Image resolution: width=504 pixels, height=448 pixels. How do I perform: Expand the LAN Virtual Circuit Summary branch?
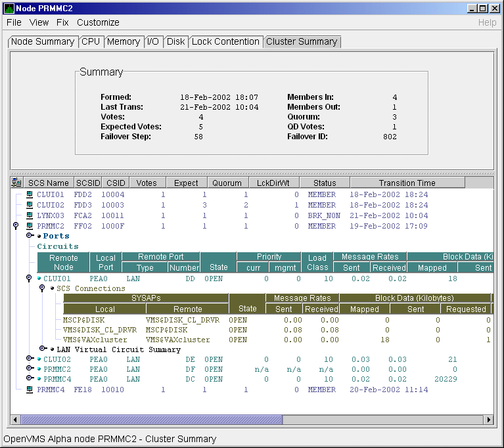[x=43, y=349]
